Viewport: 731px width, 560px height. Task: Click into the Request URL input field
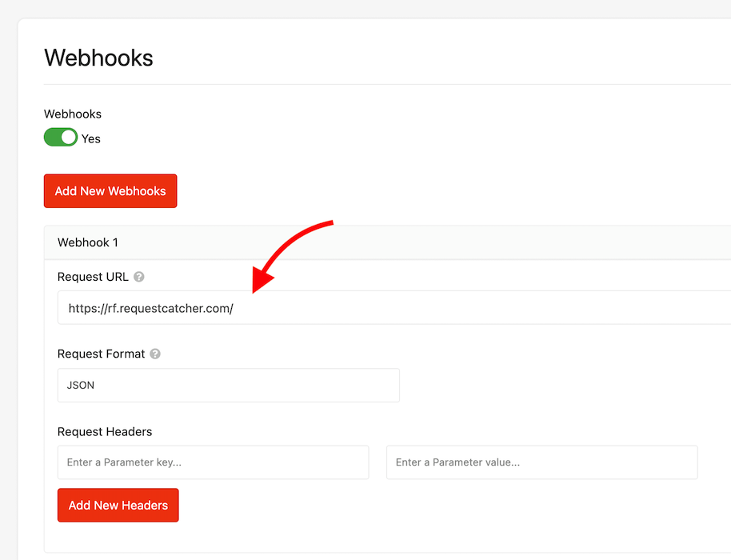(394, 308)
